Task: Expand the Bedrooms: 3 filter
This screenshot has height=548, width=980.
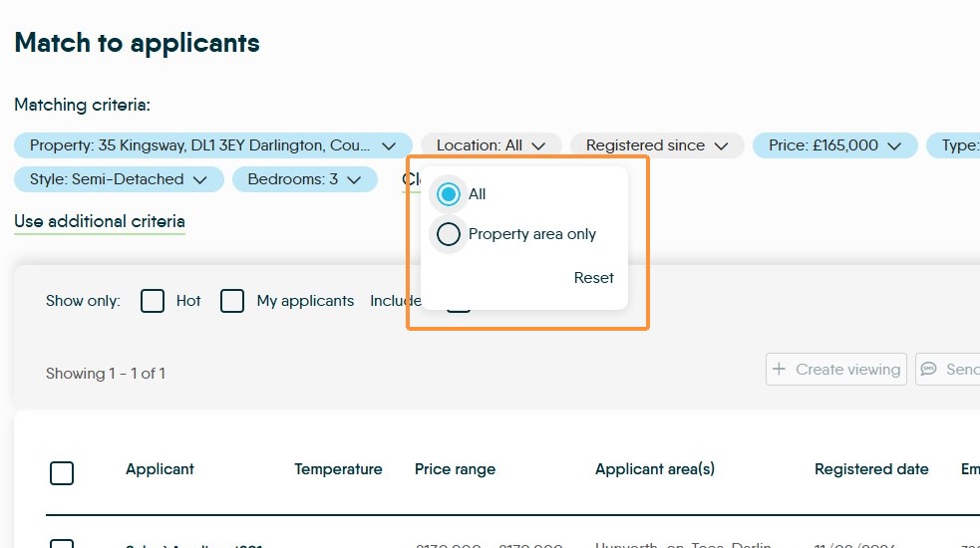Action: [304, 179]
